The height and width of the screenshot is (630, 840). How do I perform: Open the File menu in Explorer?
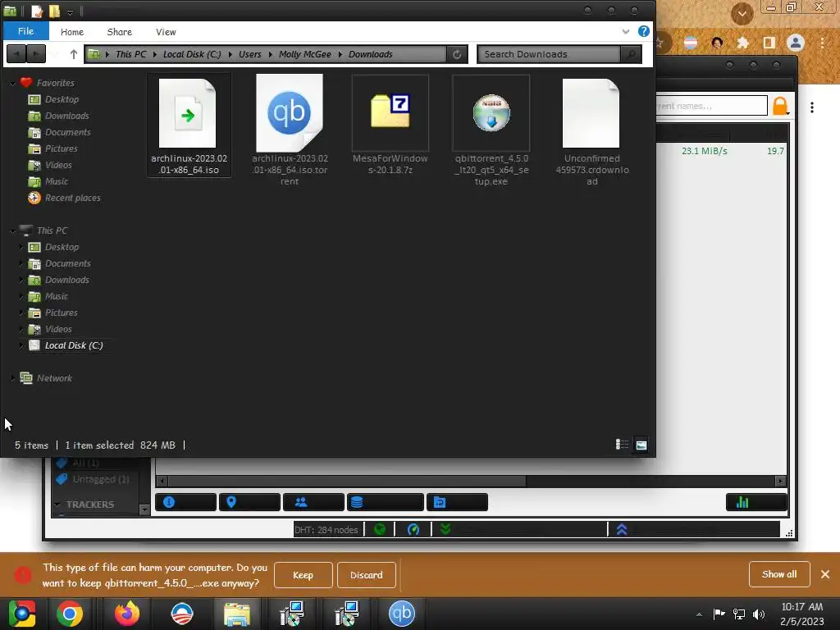[x=25, y=31]
